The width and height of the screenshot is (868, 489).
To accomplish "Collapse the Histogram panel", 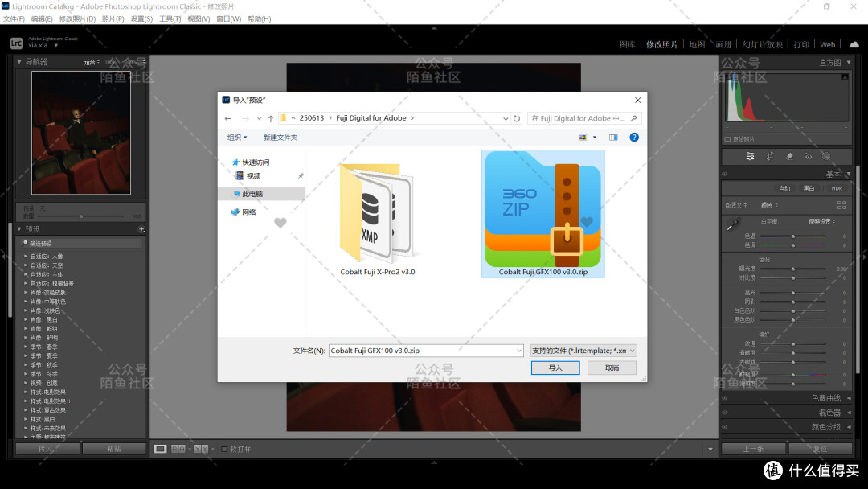I will point(849,63).
